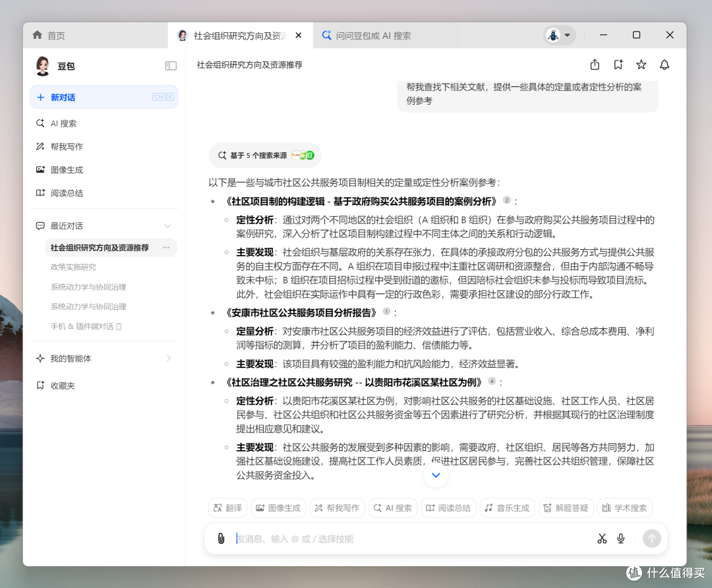Close the 社会组织研究方向 tab

[x=299, y=36]
